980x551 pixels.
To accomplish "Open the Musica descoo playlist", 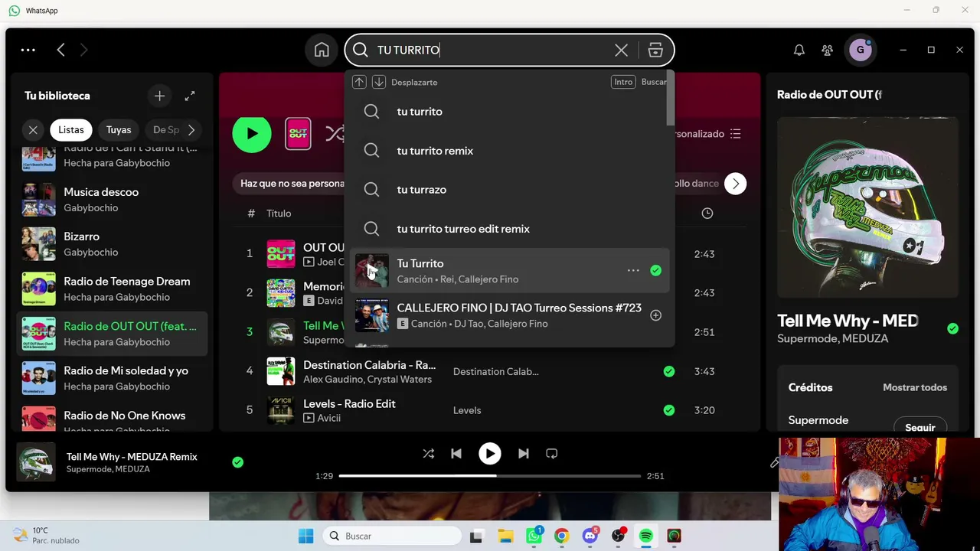I will (x=112, y=200).
